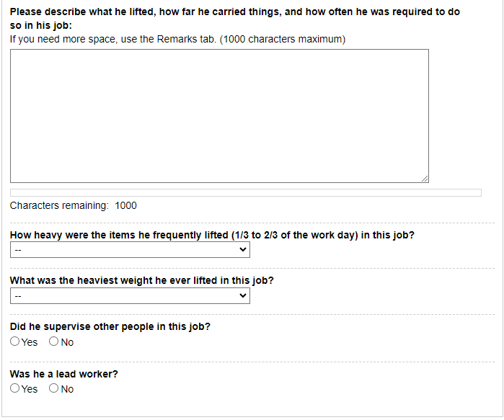This screenshot has width=504, height=420.
Task: Click the 'Was he a lead worker?' question
Action: pos(64,374)
